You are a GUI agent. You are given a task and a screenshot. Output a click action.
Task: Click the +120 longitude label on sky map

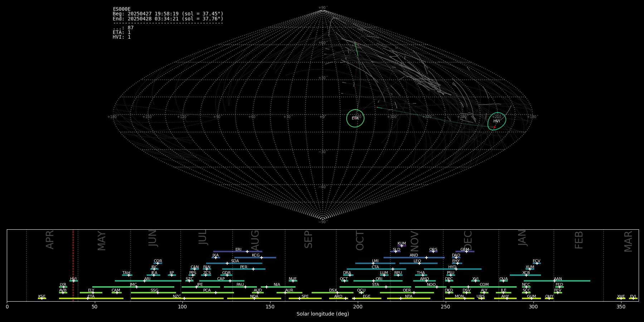182,117
